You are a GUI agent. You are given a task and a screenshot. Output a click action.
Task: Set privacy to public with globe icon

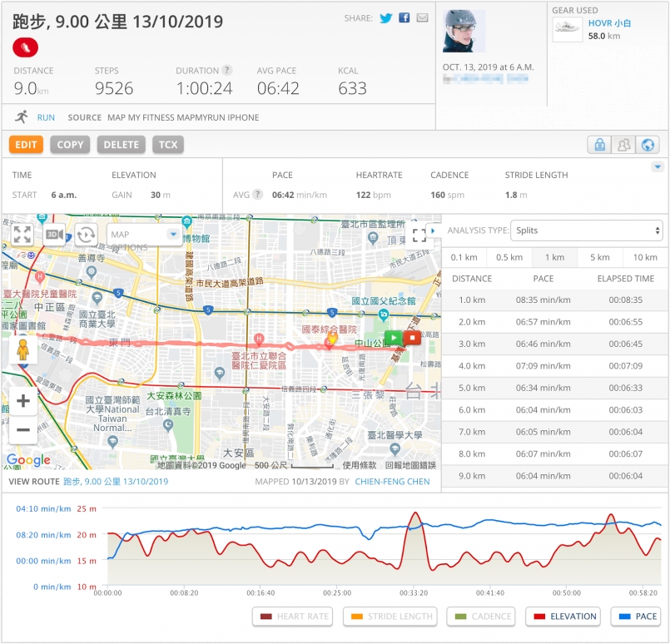(648, 145)
